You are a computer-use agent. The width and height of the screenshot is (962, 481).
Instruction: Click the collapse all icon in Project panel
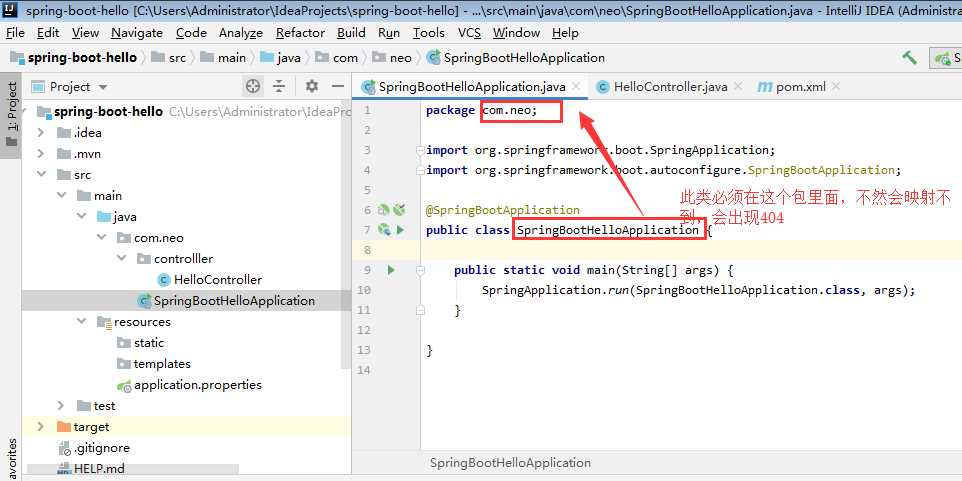coord(279,87)
